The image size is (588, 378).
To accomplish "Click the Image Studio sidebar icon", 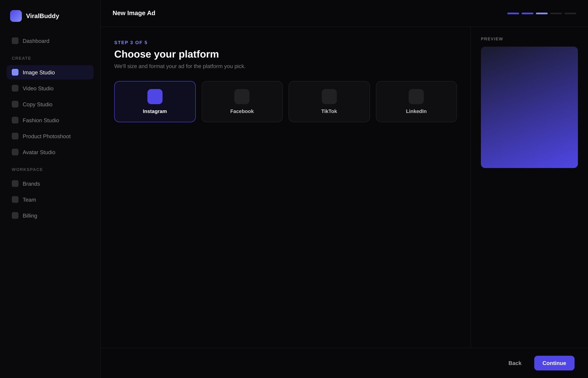I will pyautogui.click(x=15, y=72).
